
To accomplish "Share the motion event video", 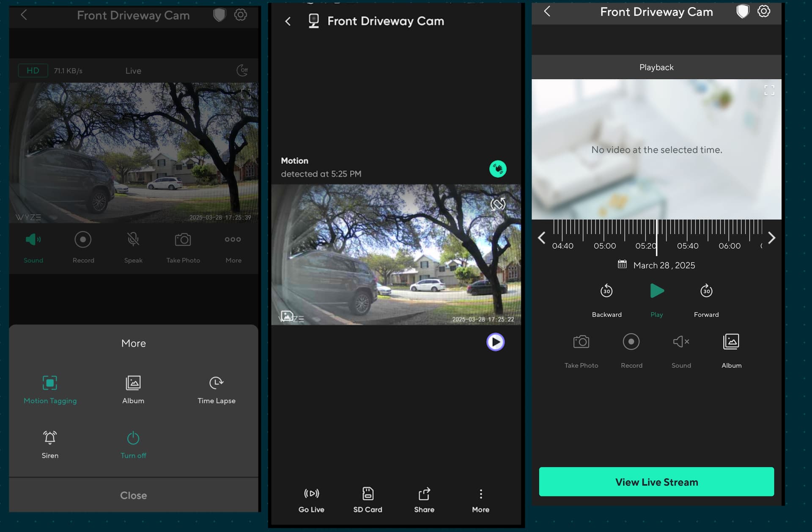I will (x=424, y=499).
